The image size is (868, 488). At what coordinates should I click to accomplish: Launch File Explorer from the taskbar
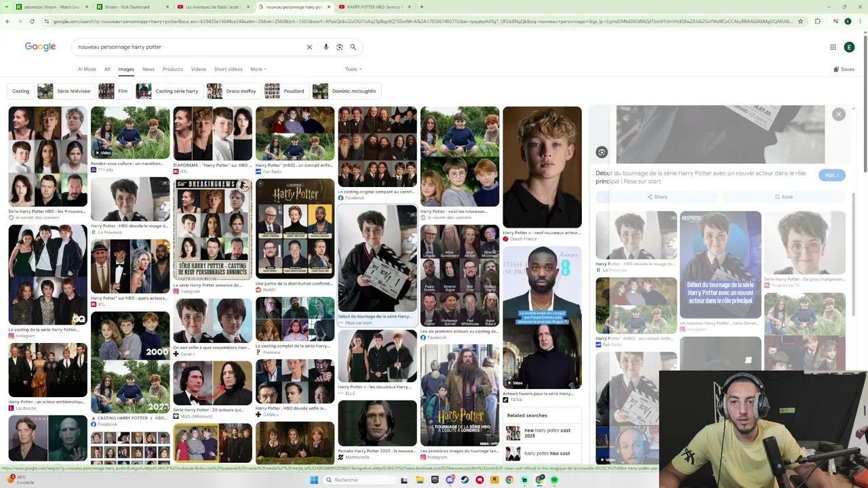click(420, 480)
